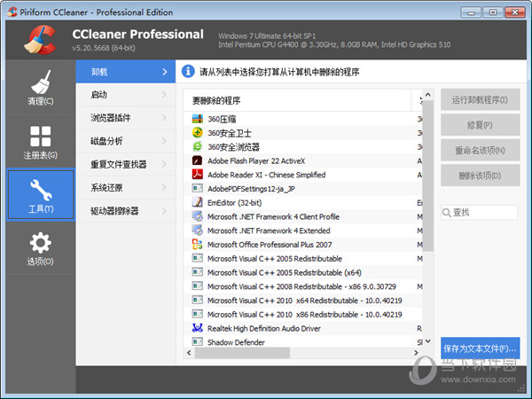This screenshot has height=399, width=532.
Task: Click the search magnifier icon
Action: tap(447, 213)
